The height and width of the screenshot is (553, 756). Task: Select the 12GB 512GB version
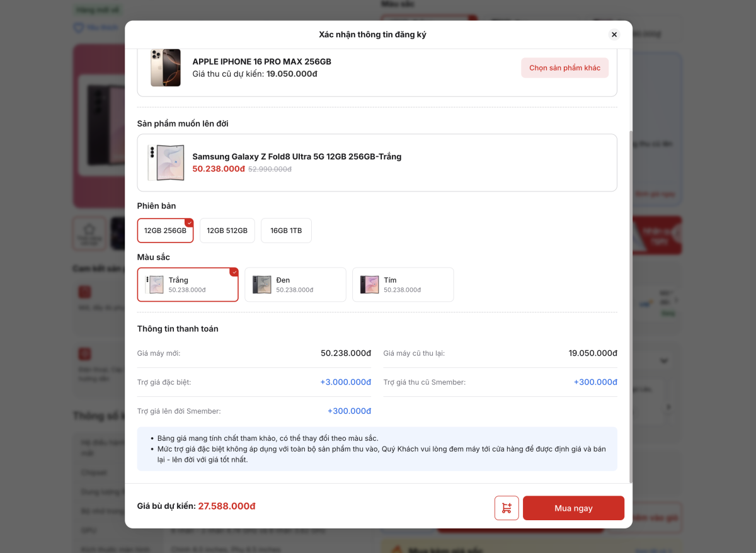point(227,231)
